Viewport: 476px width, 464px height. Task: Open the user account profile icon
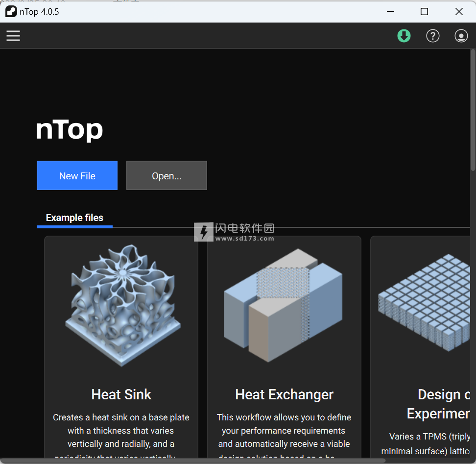point(461,36)
